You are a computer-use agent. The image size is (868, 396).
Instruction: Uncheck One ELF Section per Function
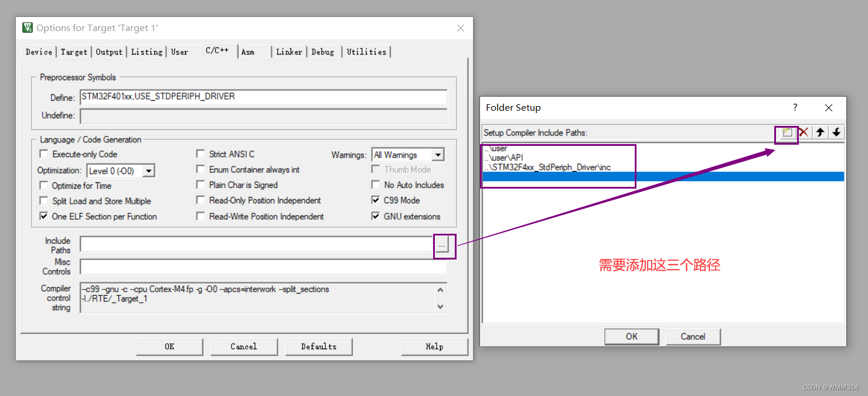(x=44, y=216)
